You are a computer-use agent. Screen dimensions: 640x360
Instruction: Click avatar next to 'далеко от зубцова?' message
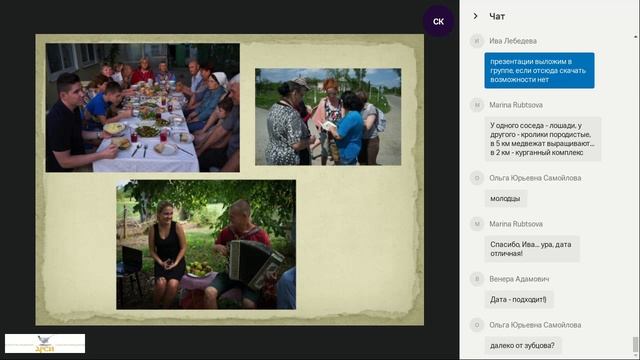(x=476, y=325)
